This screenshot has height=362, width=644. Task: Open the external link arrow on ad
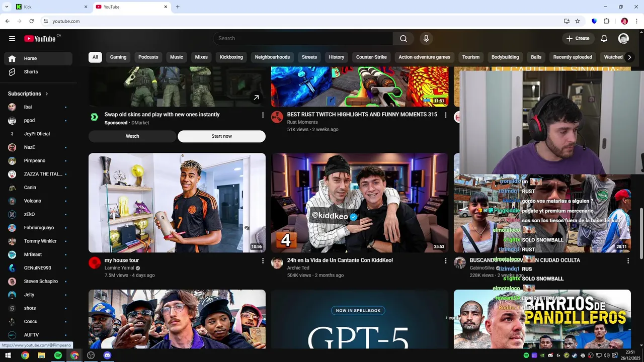point(256,98)
